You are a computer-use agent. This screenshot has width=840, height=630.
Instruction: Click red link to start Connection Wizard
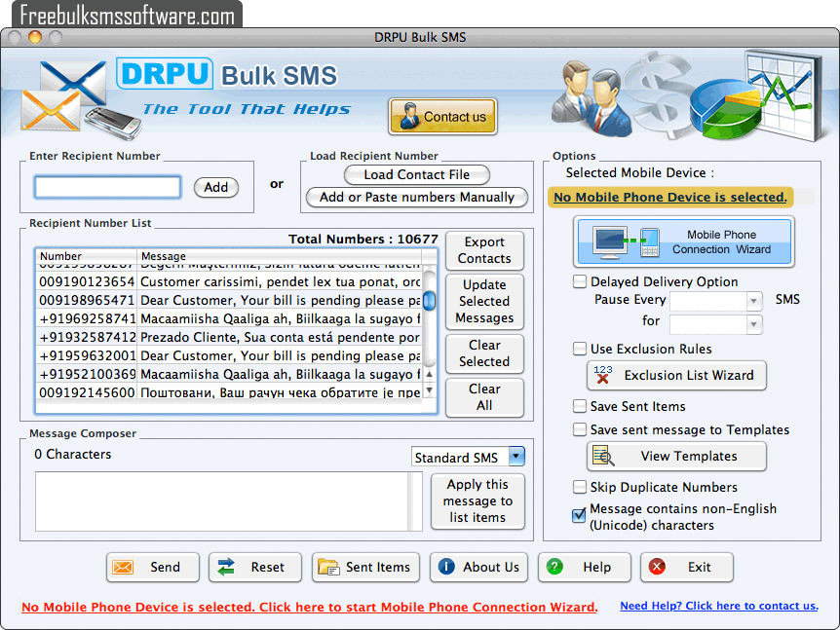click(310, 607)
